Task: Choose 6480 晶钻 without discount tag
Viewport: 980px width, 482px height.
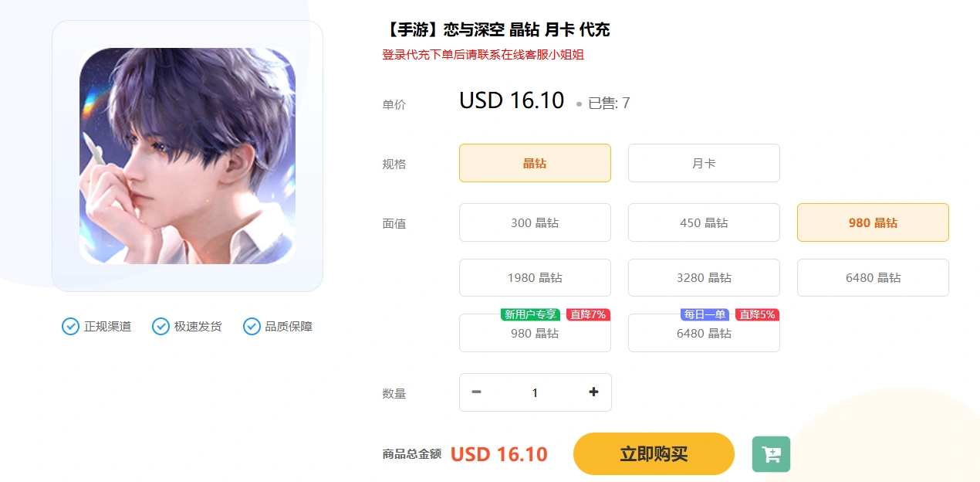Action: point(873,277)
